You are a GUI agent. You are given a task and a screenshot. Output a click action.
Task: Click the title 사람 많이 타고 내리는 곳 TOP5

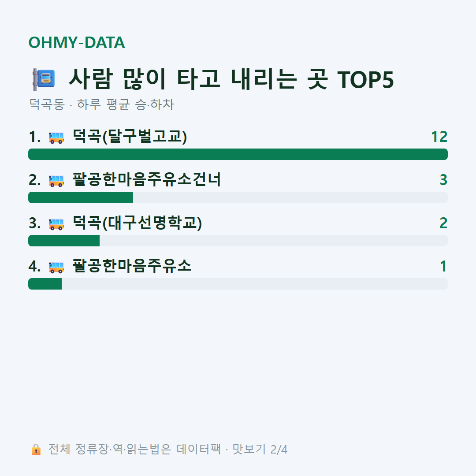pyautogui.click(x=231, y=79)
